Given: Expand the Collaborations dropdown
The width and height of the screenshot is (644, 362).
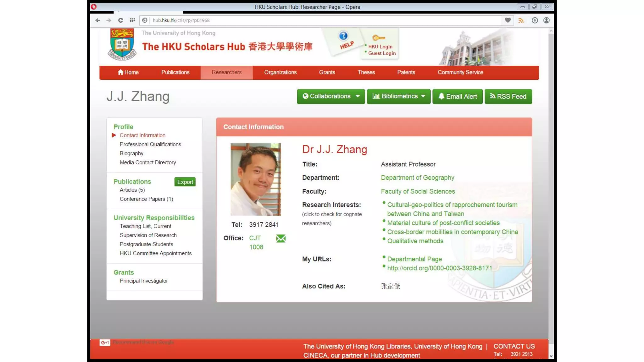Looking at the screenshot, I should coord(330,96).
